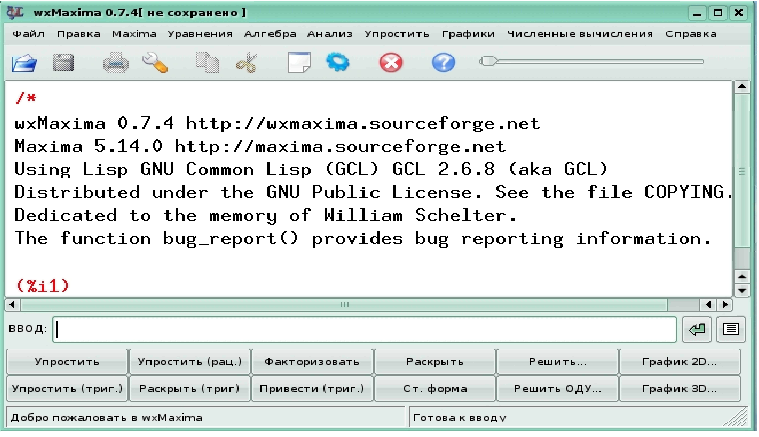
Task: Click the Факторизовать button
Action: click(312, 362)
